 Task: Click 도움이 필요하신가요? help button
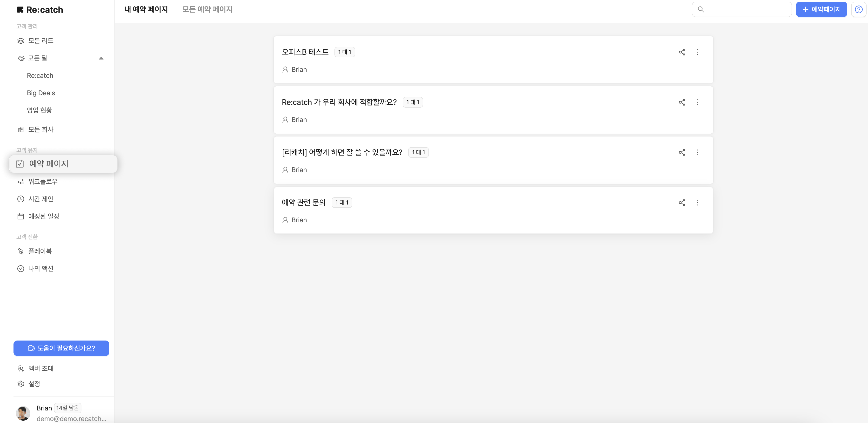click(x=62, y=348)
